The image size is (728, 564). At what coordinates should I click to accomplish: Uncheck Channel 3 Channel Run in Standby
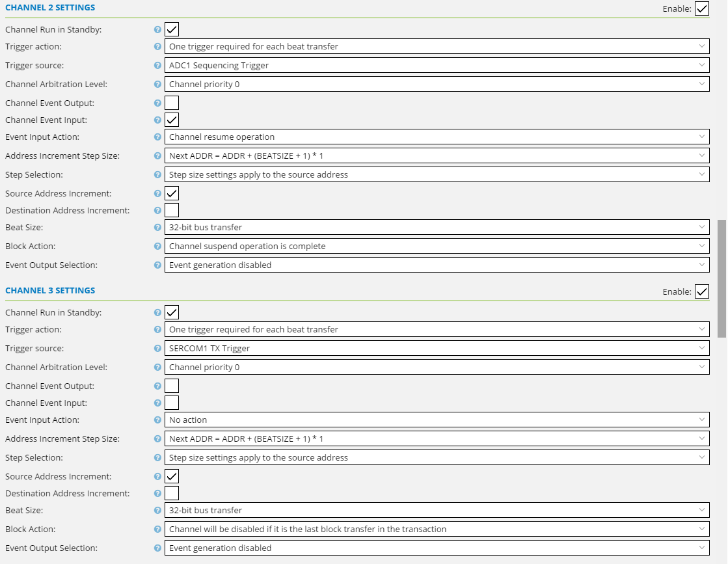pyautogui.click(x=172, y=312)
